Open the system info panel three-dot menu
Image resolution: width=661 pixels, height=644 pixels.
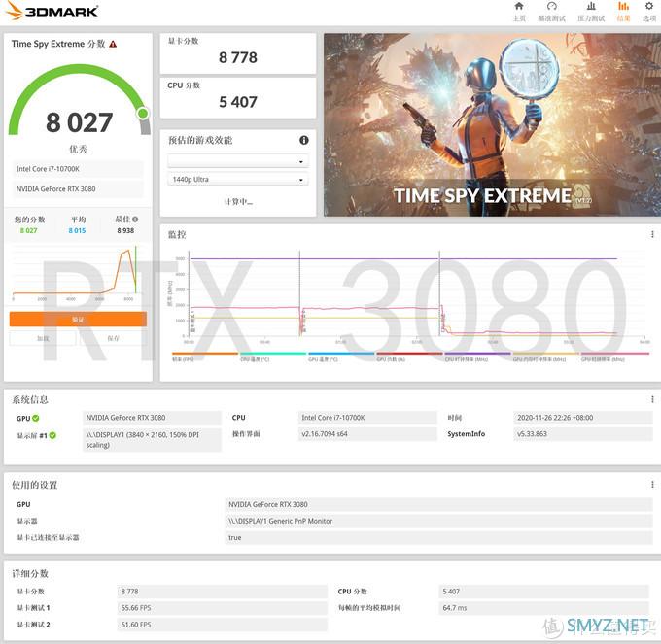pyautogui.click(x=652, y=399)
